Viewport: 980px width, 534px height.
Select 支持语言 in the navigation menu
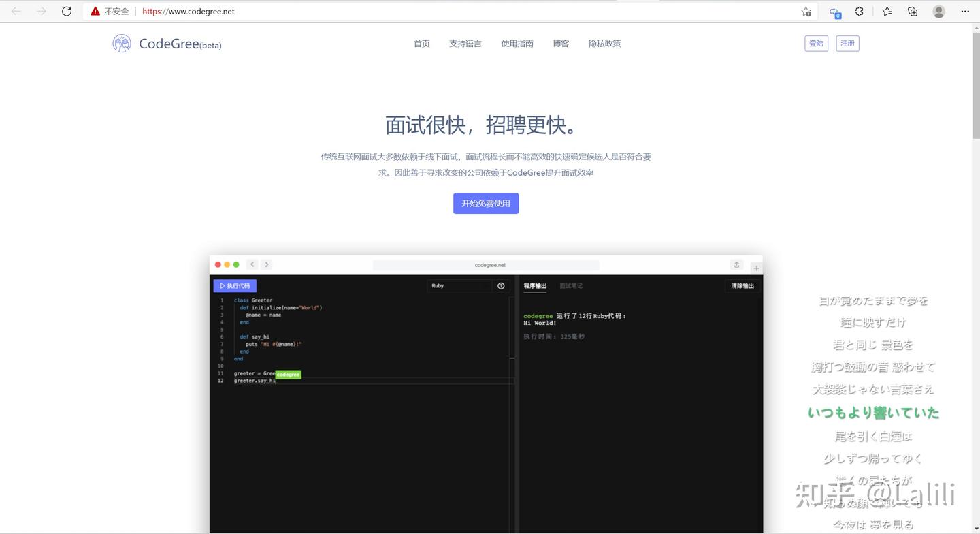click(x=465, y=43)
